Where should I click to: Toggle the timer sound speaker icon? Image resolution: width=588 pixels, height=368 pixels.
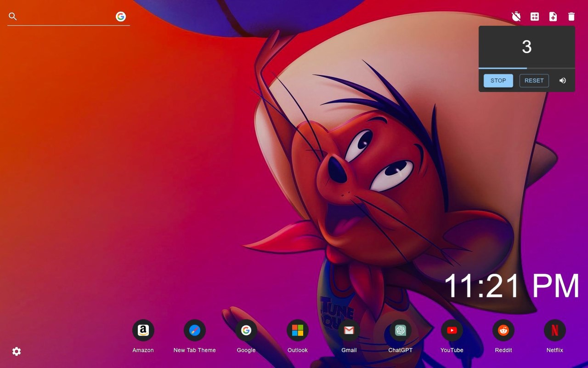(563, 80)
